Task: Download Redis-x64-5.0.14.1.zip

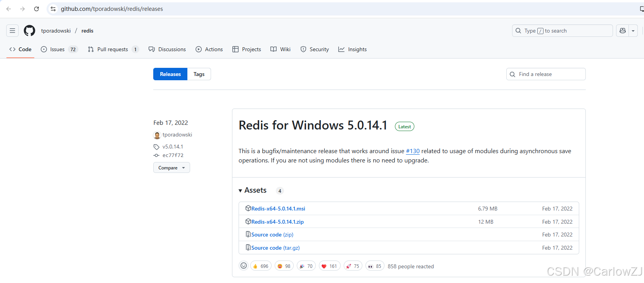Action: 277,222
